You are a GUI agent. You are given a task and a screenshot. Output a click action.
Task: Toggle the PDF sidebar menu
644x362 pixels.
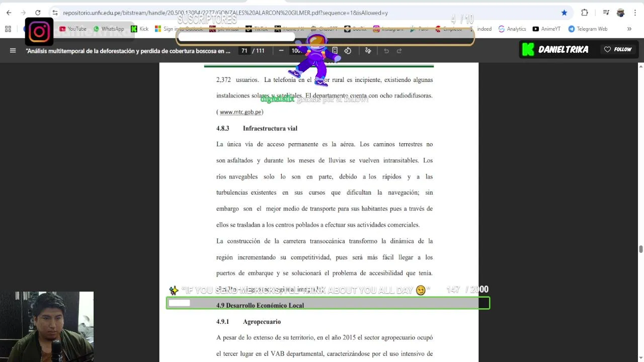(13, 50)
